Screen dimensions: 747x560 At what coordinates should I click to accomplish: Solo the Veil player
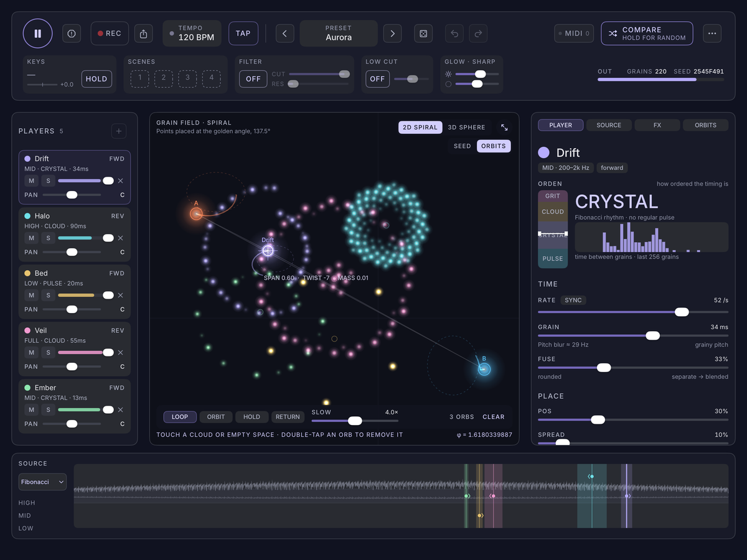(48, 353)
